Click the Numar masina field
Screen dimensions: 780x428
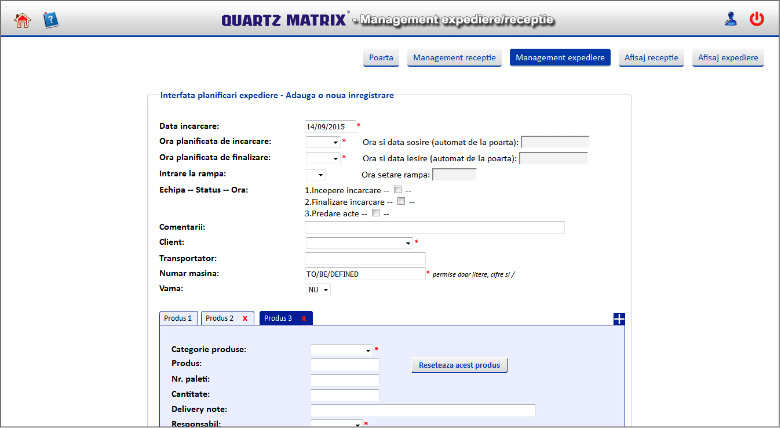pyautogui.click(x=365, y=274)
